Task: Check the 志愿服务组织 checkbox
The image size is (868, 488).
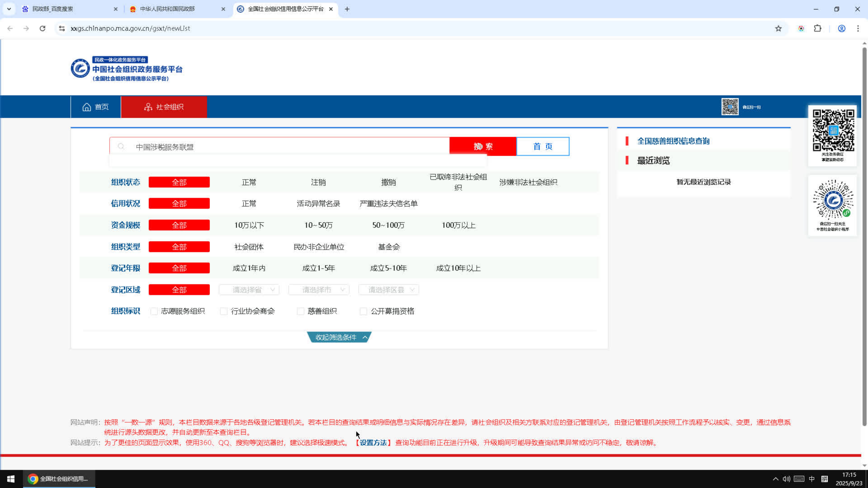Action: [154, 311]
